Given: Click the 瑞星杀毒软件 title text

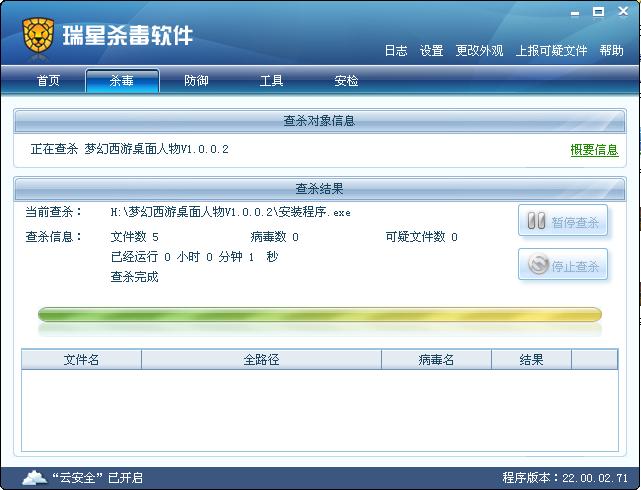Looking at the screenshot, I should (x=128, y=36).
